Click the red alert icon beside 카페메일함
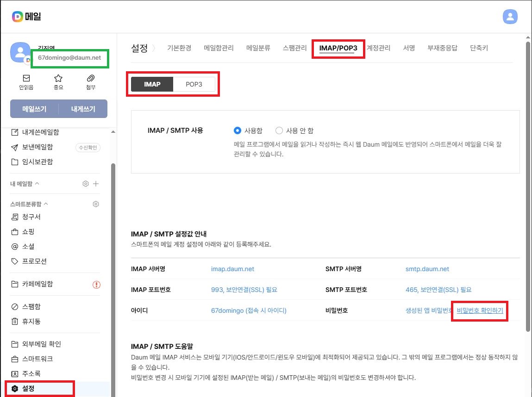The image size is (532, 397). coord(96,285)
